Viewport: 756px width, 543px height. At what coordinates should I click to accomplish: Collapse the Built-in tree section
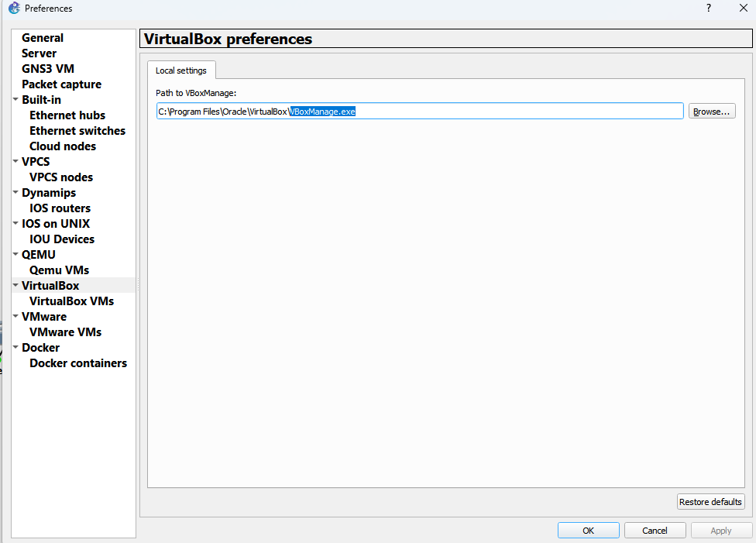coord(15,99)
